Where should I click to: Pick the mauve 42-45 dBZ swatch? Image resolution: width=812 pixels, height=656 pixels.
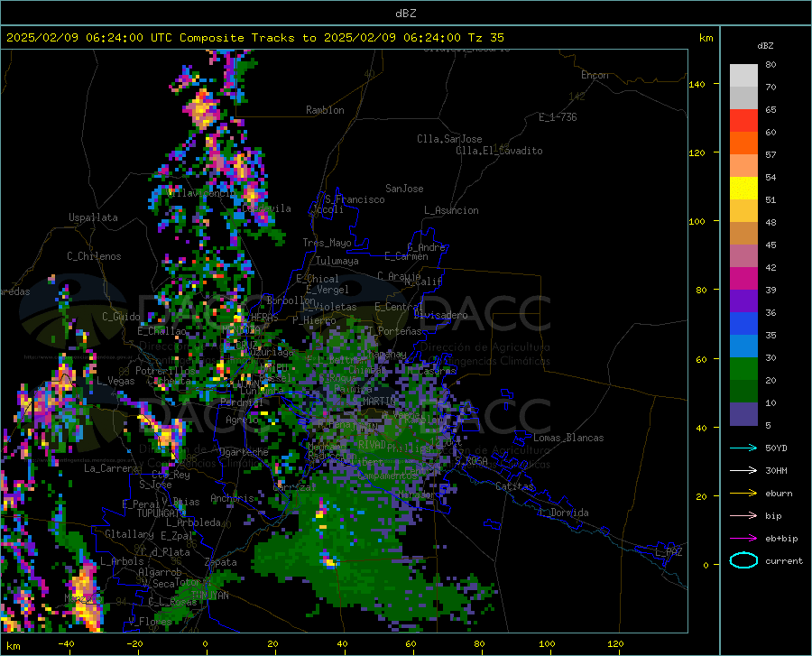pos(743,256)
